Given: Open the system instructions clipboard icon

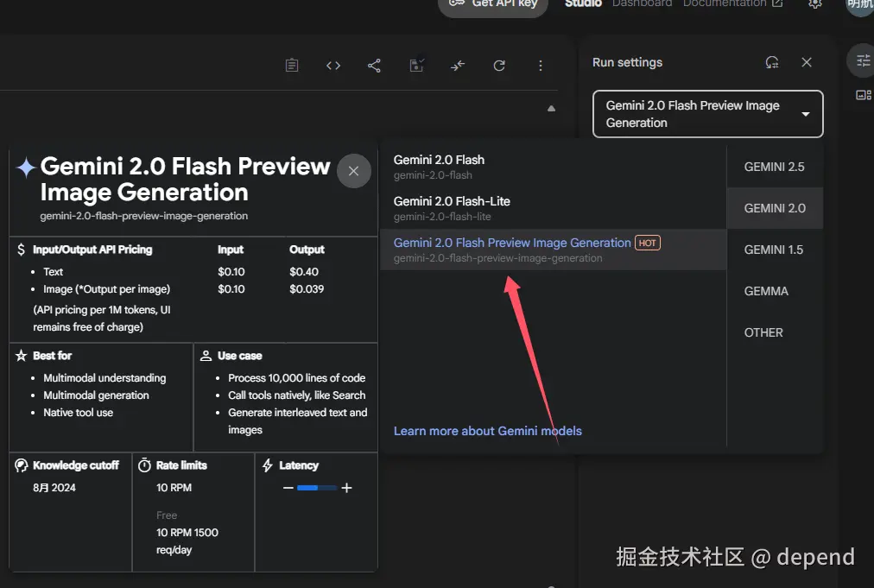Looking at the screenshot, I should [x=292, y=66].
